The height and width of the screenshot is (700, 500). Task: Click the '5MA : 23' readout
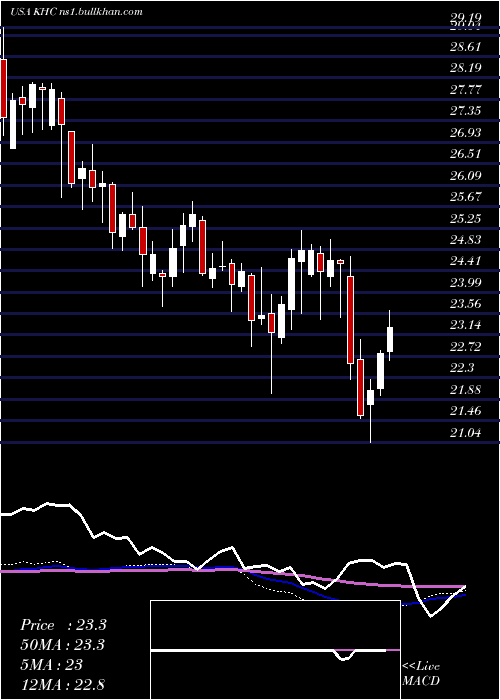tap(51, 665)
